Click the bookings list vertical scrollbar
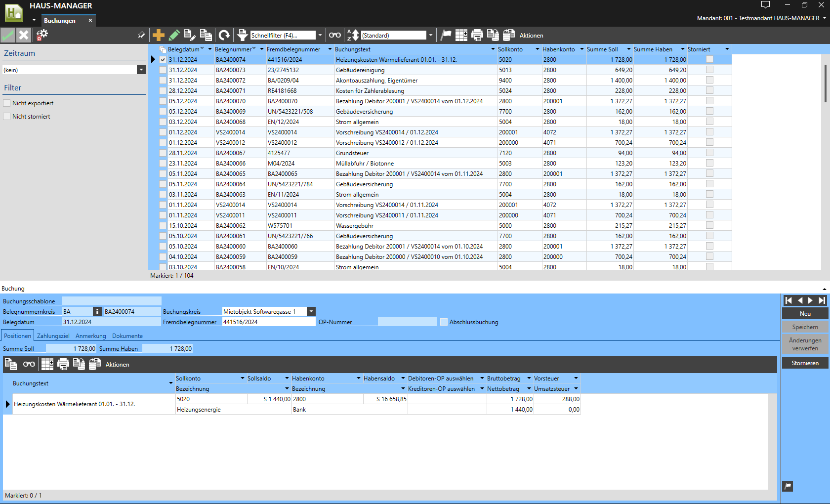This screenshot has height=504, width=830. [825, 83]
